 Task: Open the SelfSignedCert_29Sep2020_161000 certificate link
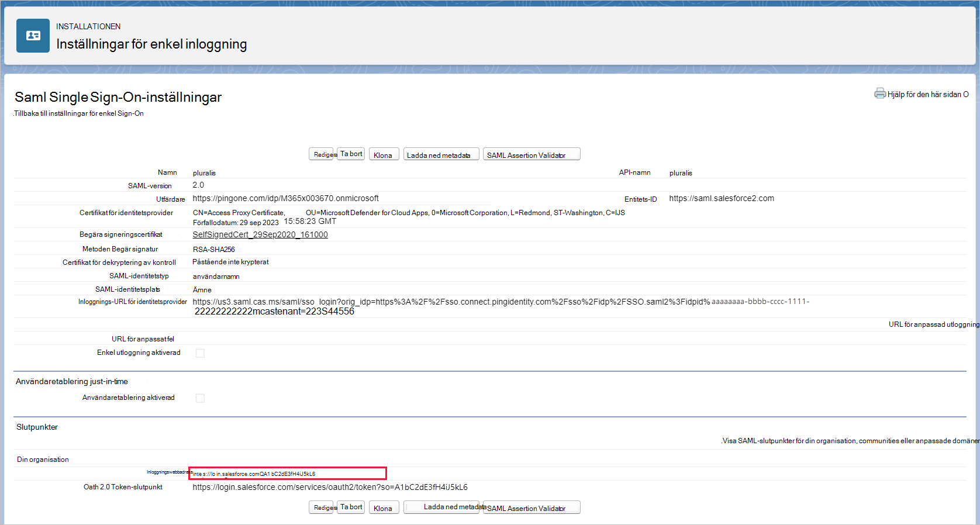(260, 234)
